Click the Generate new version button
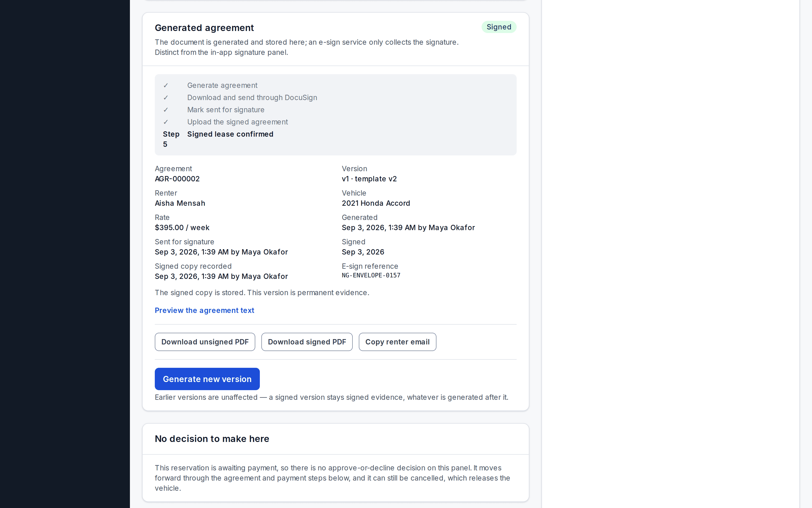812x508 pixels. pos(207,379)
